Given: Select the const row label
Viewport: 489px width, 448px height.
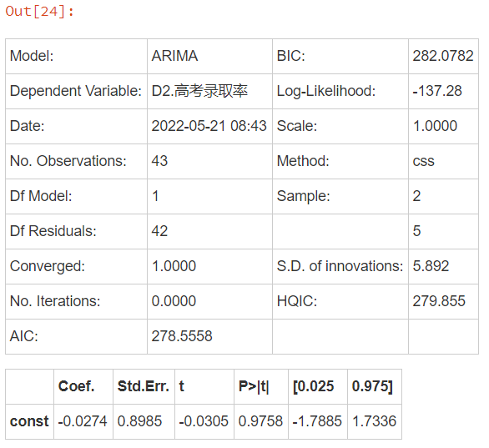Looking at the screenshot, I should [x=29, y=421].
